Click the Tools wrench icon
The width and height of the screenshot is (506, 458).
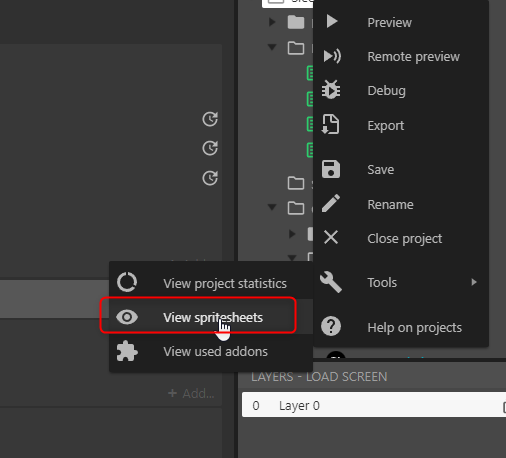click(331, 282)
